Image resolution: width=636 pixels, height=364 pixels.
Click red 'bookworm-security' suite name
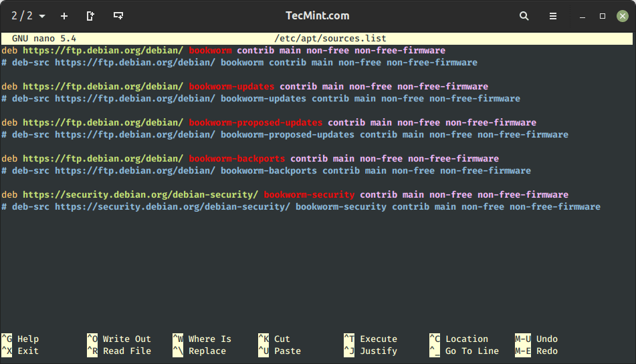(x=309, y=195)
